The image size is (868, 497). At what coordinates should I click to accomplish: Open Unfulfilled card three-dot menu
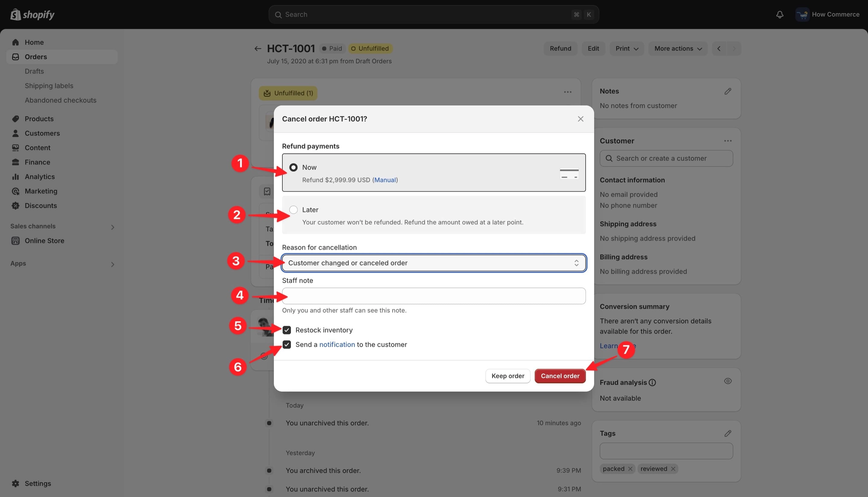[568, 92]
